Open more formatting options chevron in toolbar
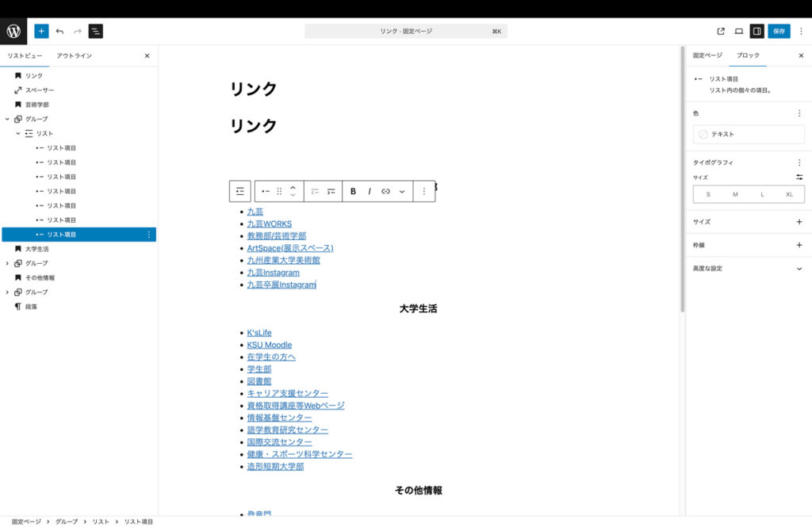Screen dimensions: 812x527 click(x=402, y=191)
